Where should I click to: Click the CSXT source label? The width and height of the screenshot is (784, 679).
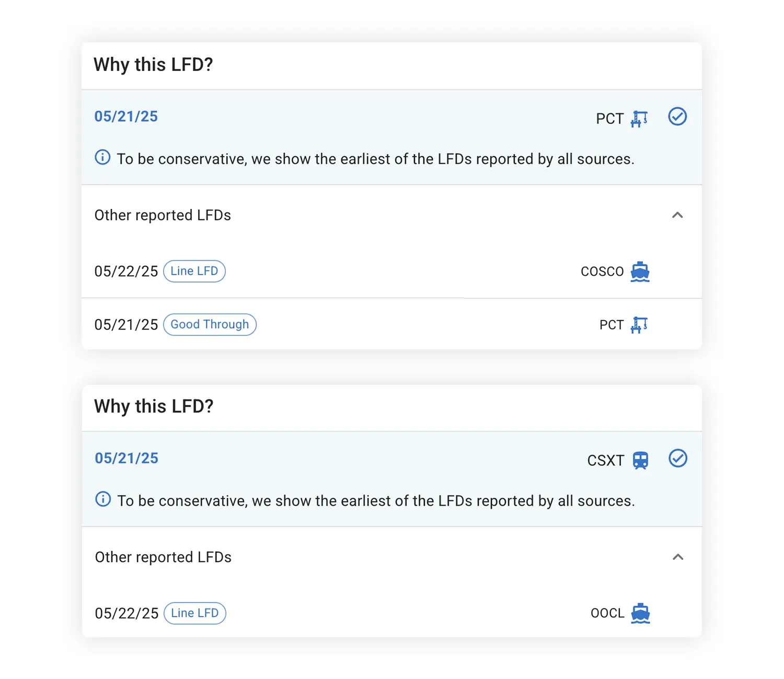click(x=606, y=461)
